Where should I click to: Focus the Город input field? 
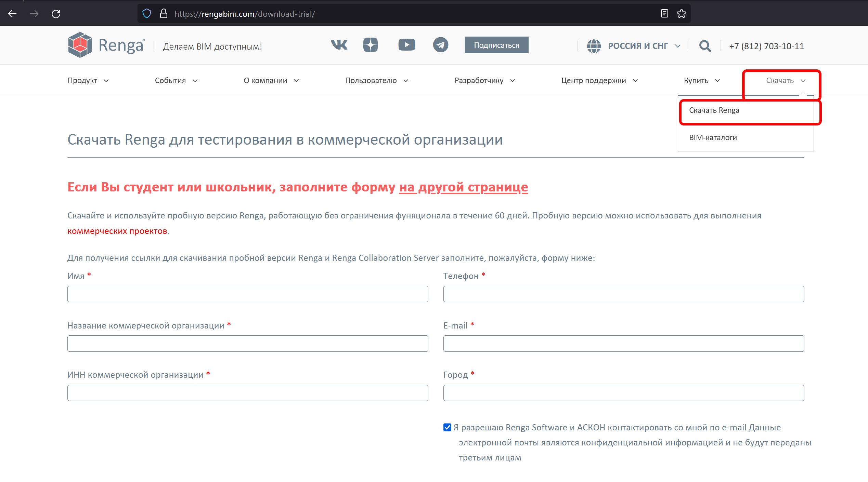624,393
